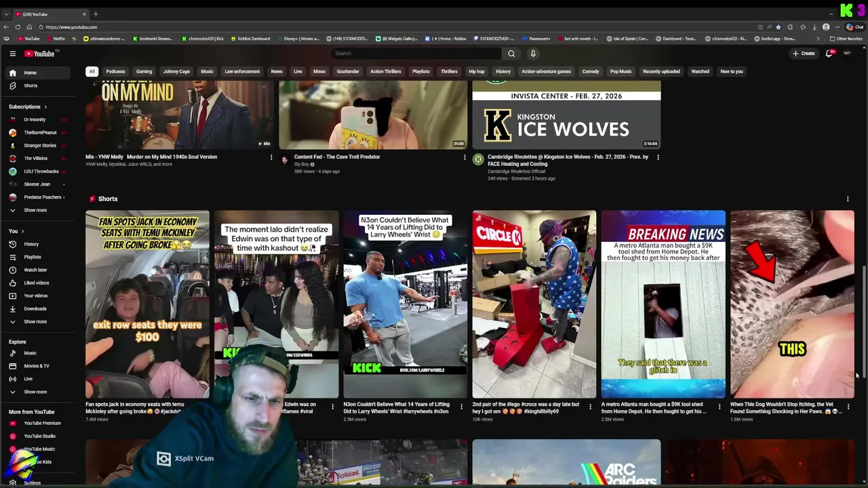Open The Villains channel subscription
Image resolution: width=868 pixels, height=488 pixels.
pos(39,159)
